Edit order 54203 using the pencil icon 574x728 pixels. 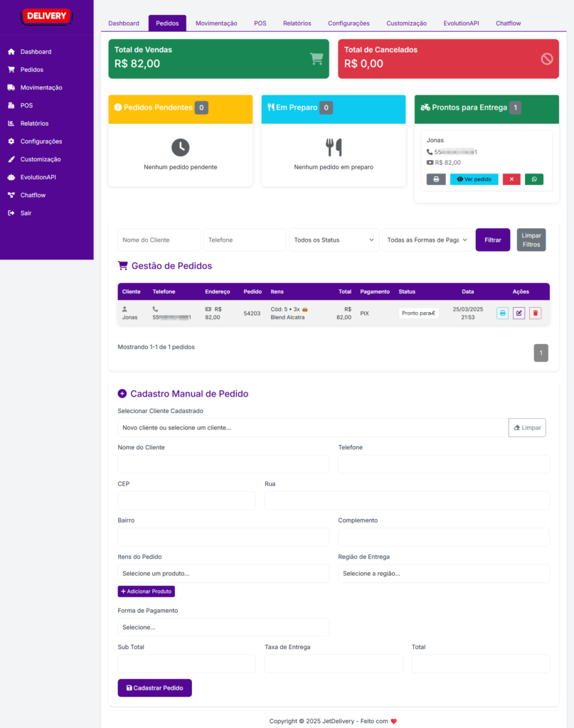pos(519,313)
